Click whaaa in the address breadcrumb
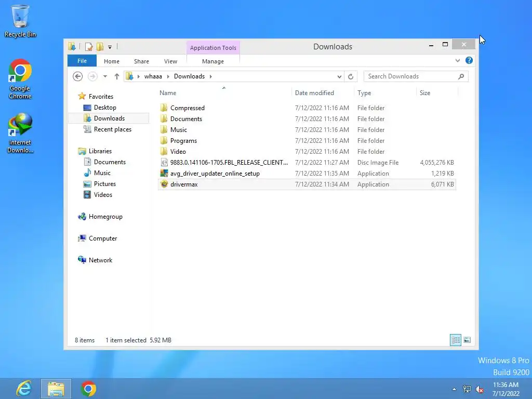 [153, 76]
